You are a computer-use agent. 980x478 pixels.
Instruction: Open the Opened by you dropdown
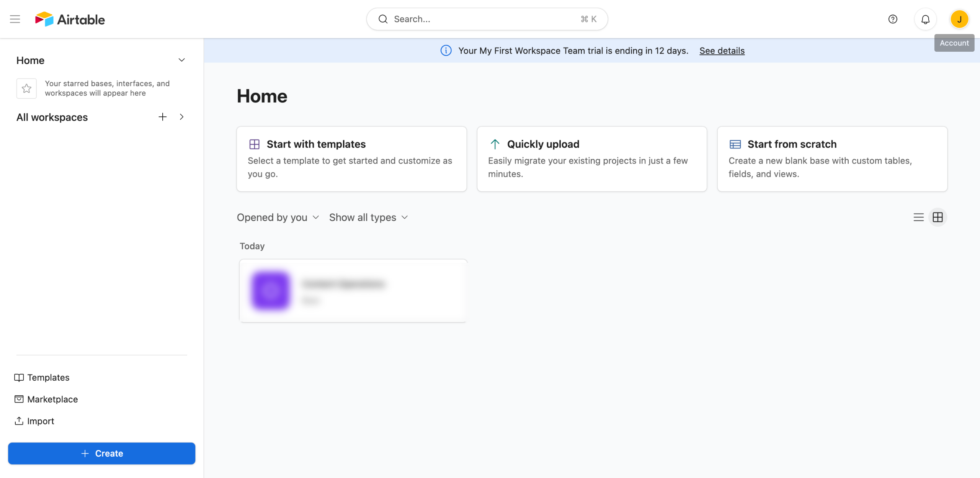[x=278, y=218]
